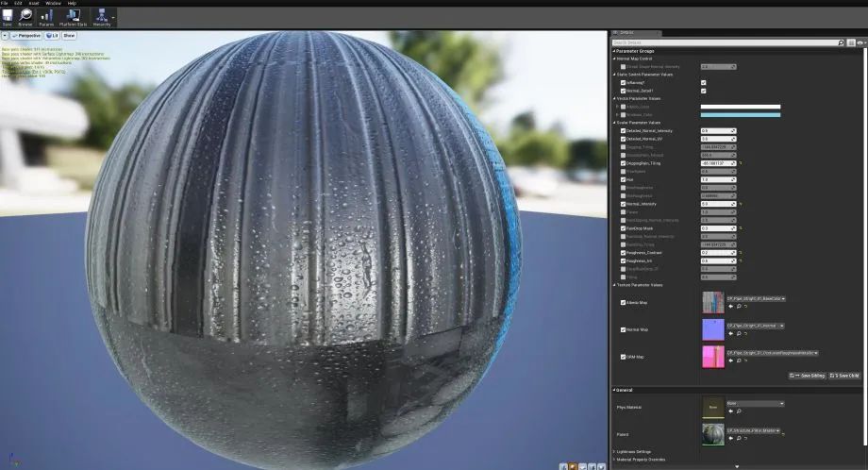Click the search magnifier in Details
868x470 pixels.
(x=841, y=42)
